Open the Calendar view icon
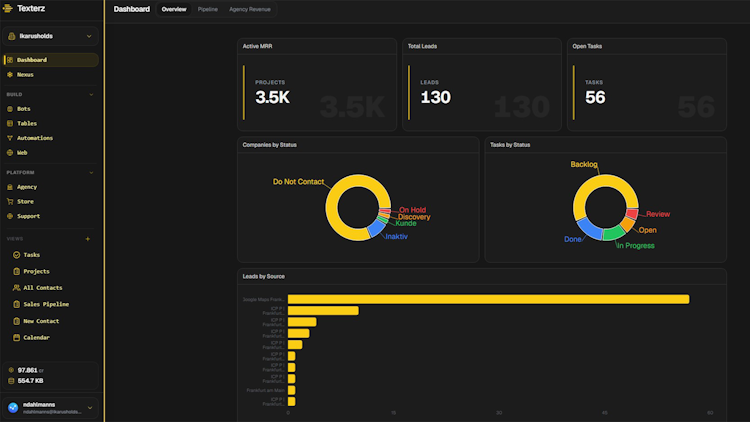750x422 pixels. (x=16, y=337)
